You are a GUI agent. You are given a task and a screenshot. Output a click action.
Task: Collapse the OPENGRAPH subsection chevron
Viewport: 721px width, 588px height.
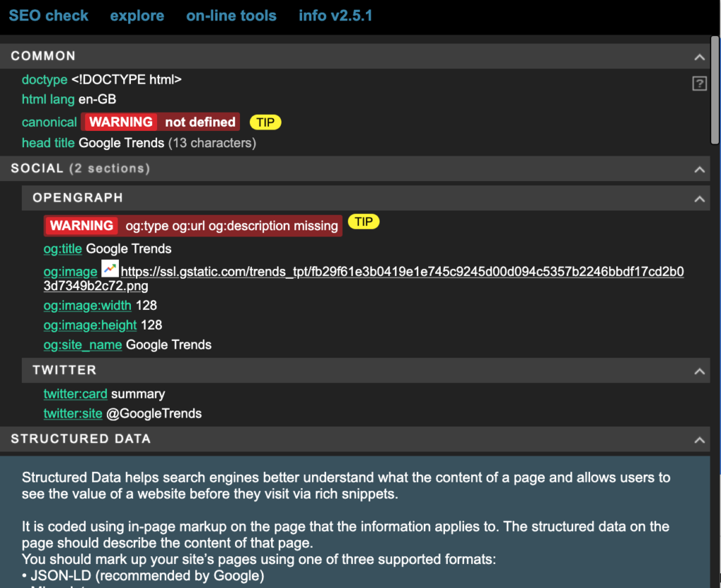click(x=699, y=199)
